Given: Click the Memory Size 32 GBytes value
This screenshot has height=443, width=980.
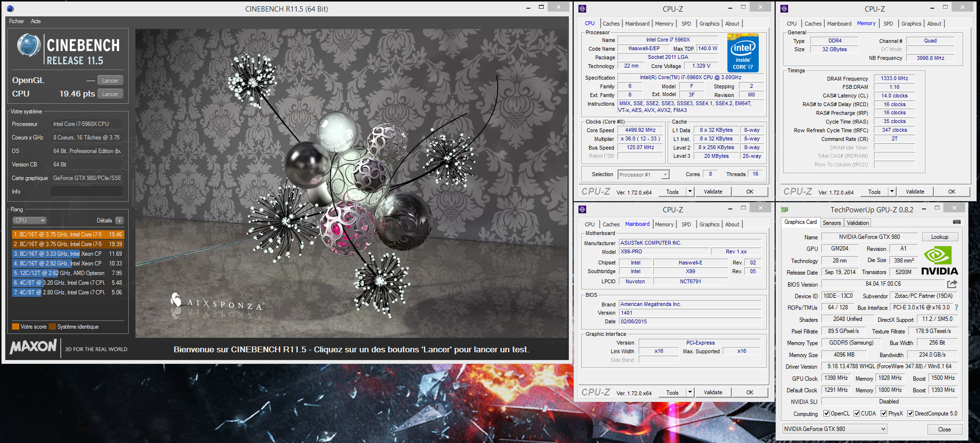Looking at the screenshot, I should coord(834,49).
